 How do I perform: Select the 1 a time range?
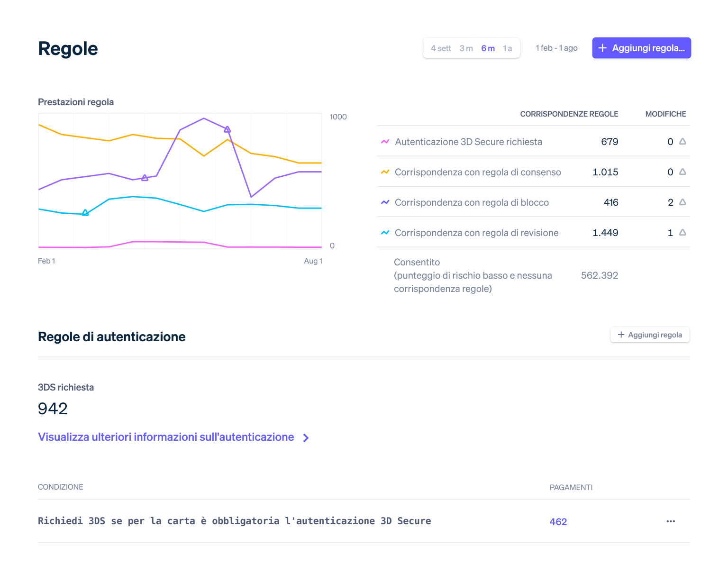508,48
